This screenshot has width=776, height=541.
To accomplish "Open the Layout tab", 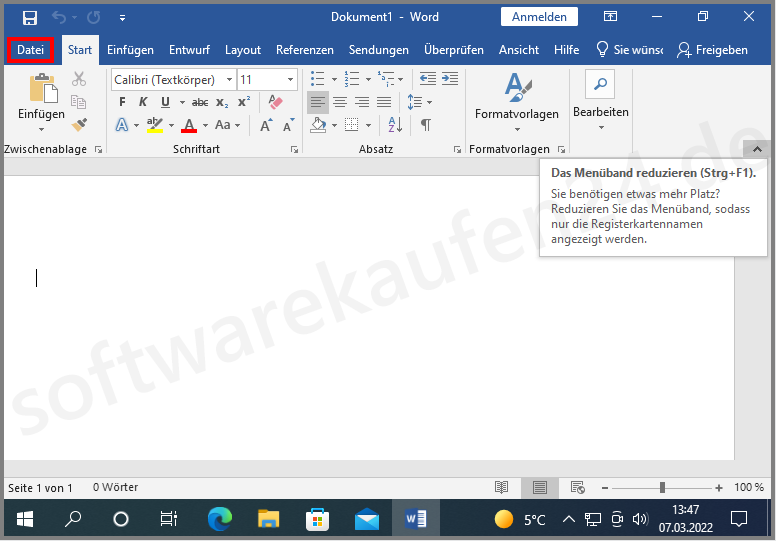I will click(x=242, y=50).
